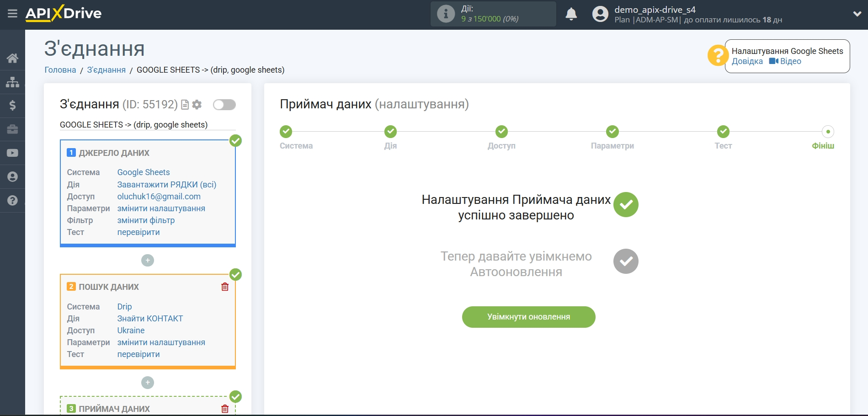Add step after data source plus button
868x416 pixels.
click(148, 261)
